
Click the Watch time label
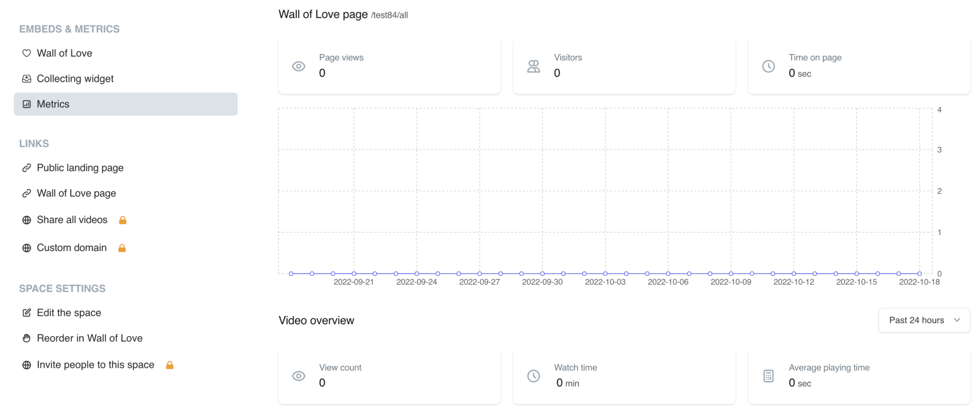pos(576,367)
